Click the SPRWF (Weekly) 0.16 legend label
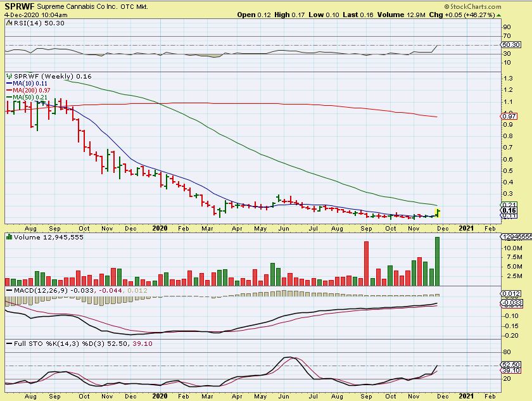This screenshot has width=532, height=401. pyautogui.click(x=53, y=76)
